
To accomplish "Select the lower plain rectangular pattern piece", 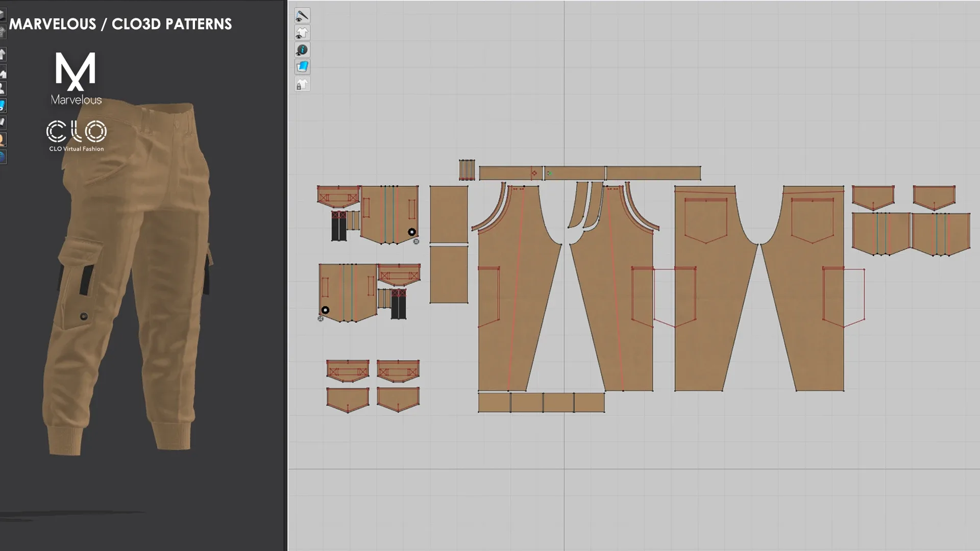I will [449, 274].
